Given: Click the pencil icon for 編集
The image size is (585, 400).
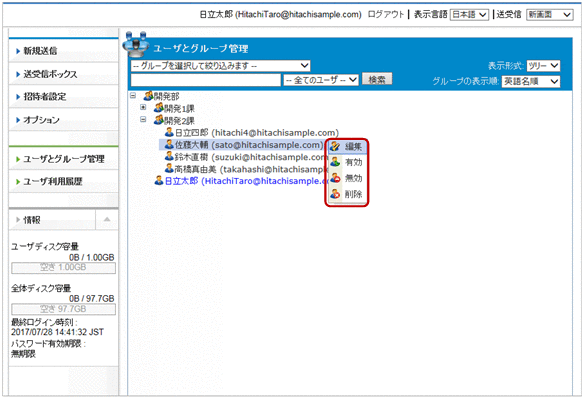Looking at the screenshot, I should [x=335, y=146].
